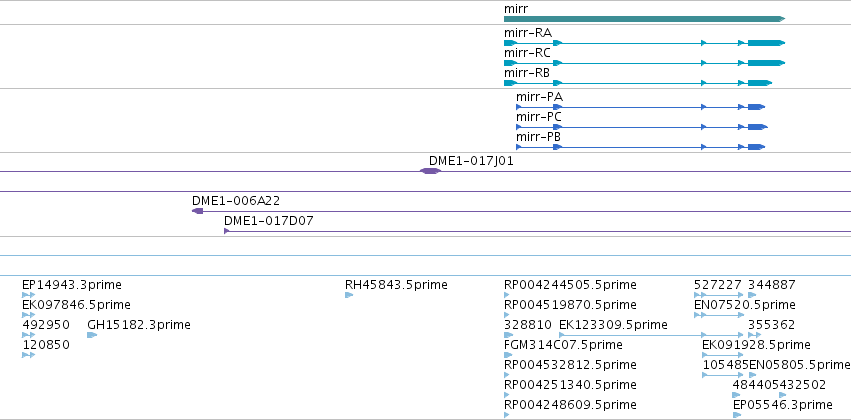Select the 120850 arrow marker
The height and width of the screenshot is (420, 851).
28,355
